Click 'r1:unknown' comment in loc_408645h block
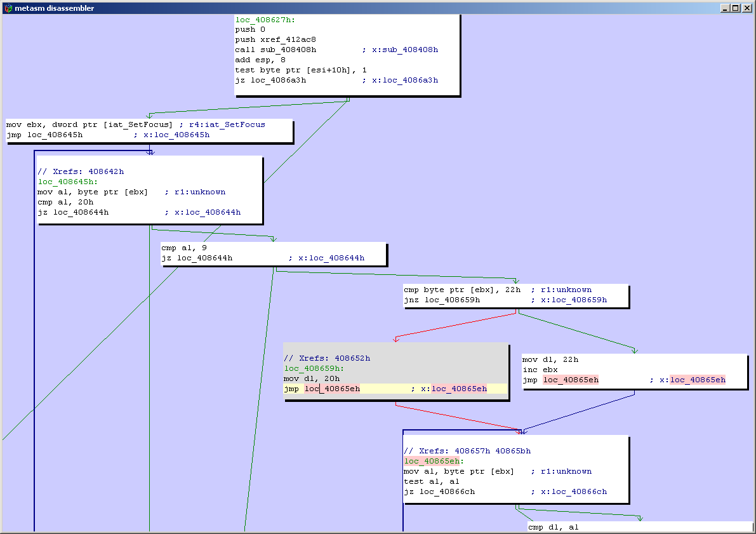 (x=200, y=192)
